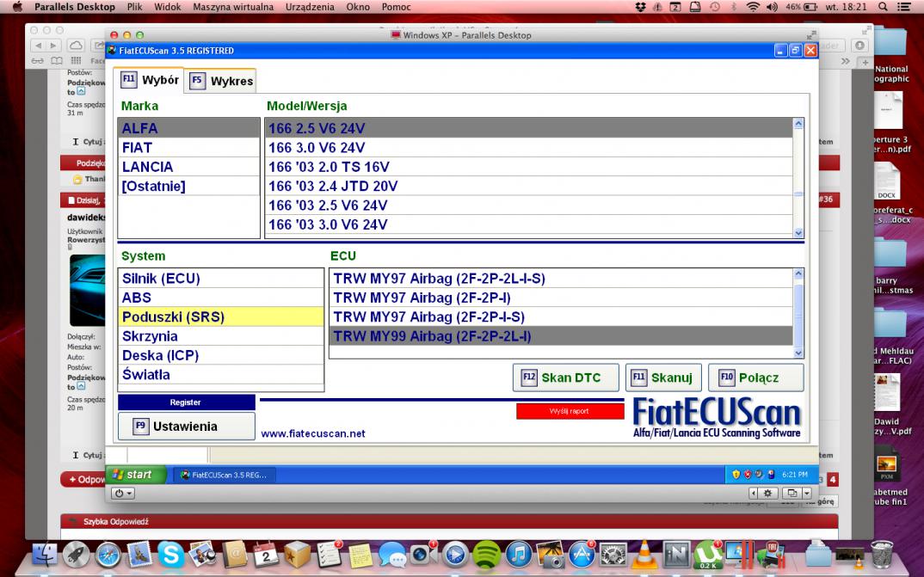Select TRW MY97 Airbag (2F-2P-I-S) entry
Viewport: 924px width, 577px height.
pos(561,316)
